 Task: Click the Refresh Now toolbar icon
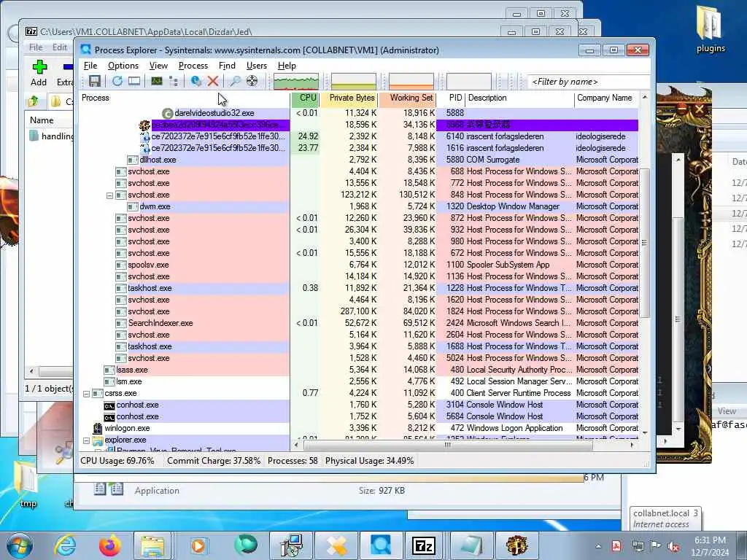[117, 81]
